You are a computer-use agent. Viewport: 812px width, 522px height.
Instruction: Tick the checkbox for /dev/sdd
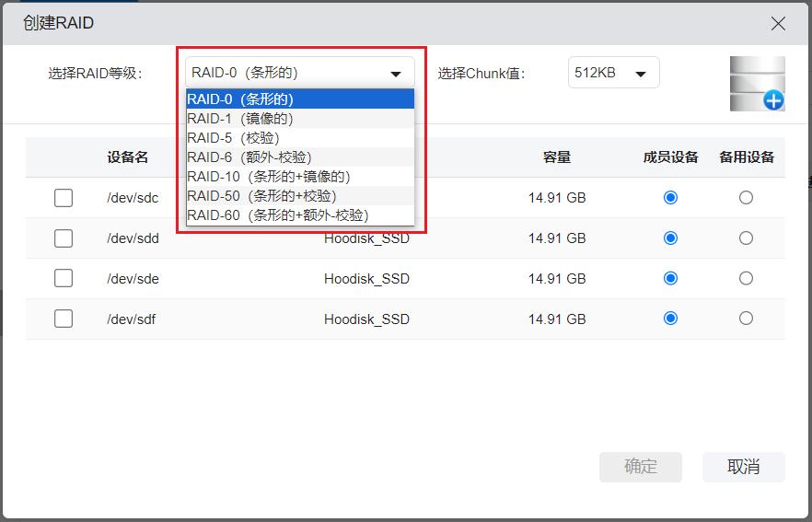click(64, 238)
